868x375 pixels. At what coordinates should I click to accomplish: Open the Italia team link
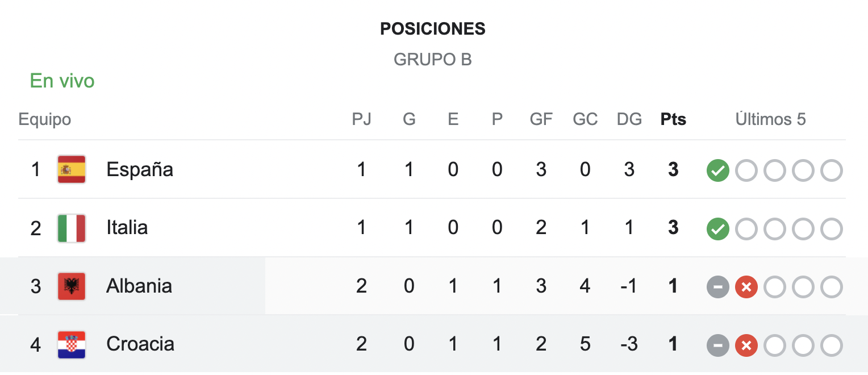coord(127,228)
